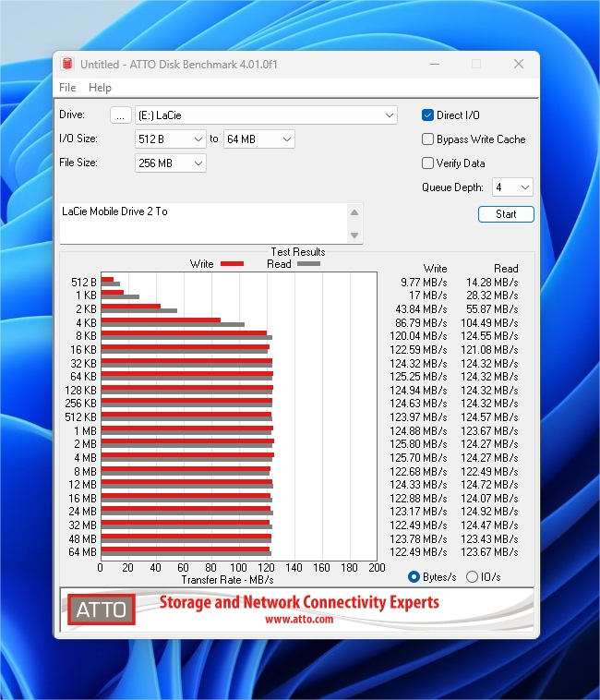The image size is (600, 700).
Task: Click the 14.28 MB/s read value
Action: click(492, 283)
